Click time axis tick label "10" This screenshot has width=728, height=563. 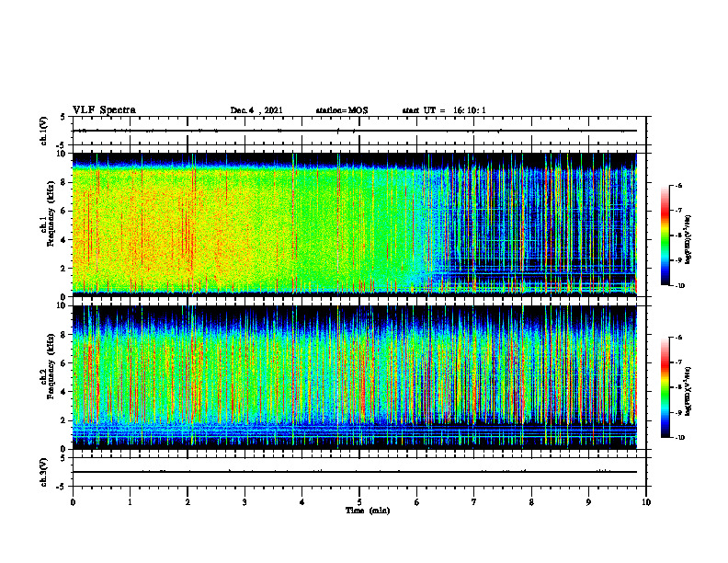[x=646, y=502]
